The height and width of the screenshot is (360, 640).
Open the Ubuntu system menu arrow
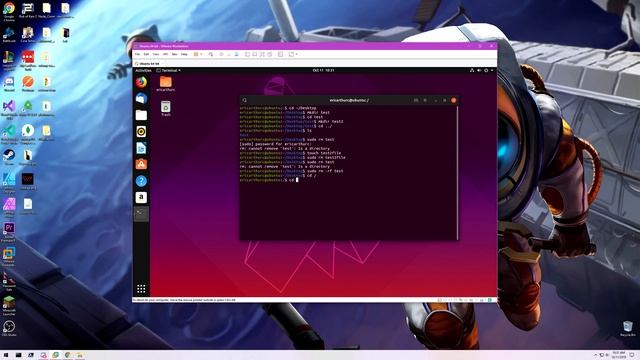click(x=492, y=70)
